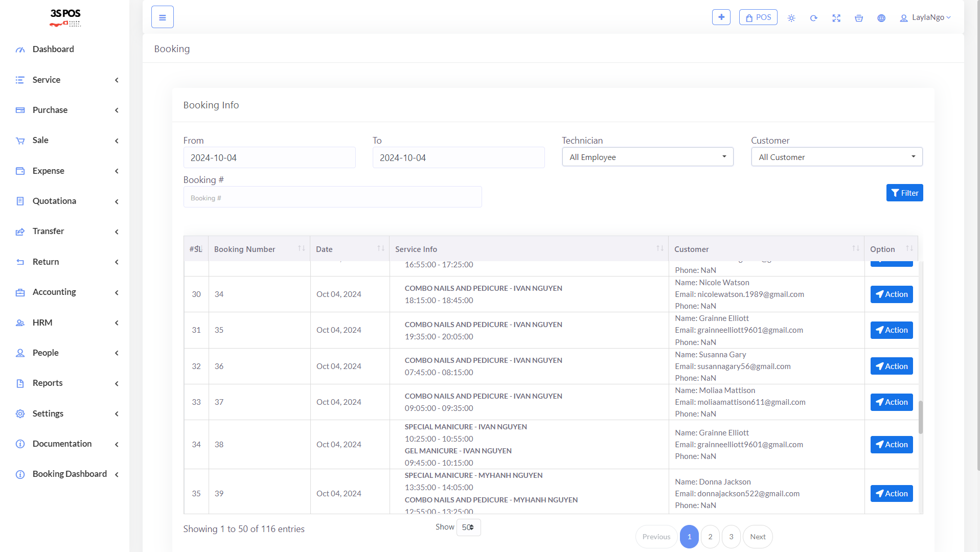Open the Technician All Employee dropdown

(647, 157)
